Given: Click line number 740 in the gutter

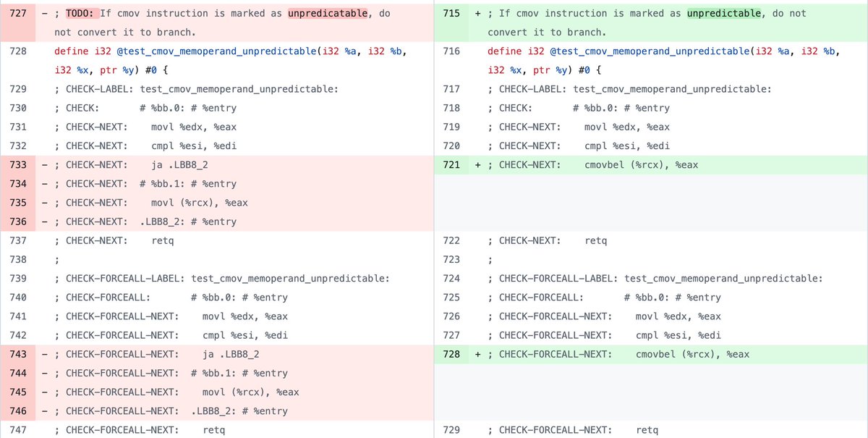Looking at the screenshot, I should click(x=18, y=297).
